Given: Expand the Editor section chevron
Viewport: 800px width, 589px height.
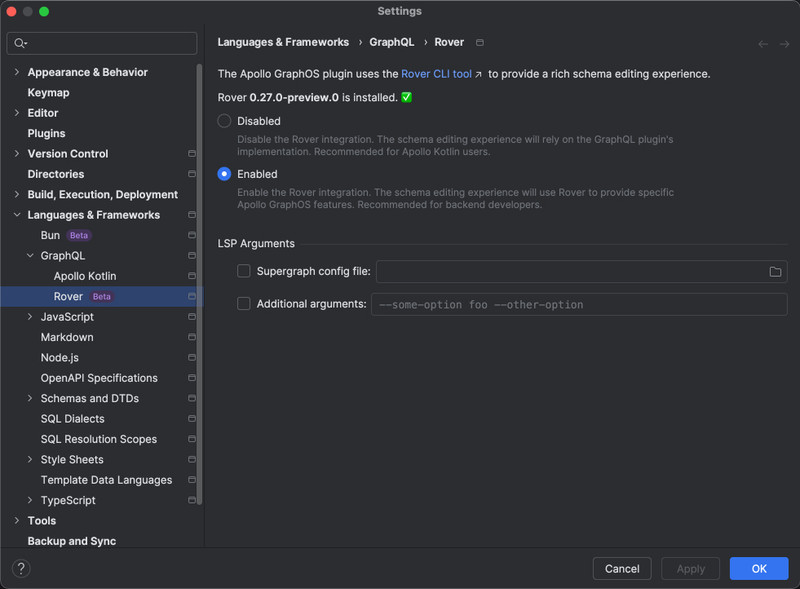Looking at the screenshot, I should (x=17, y=113).
